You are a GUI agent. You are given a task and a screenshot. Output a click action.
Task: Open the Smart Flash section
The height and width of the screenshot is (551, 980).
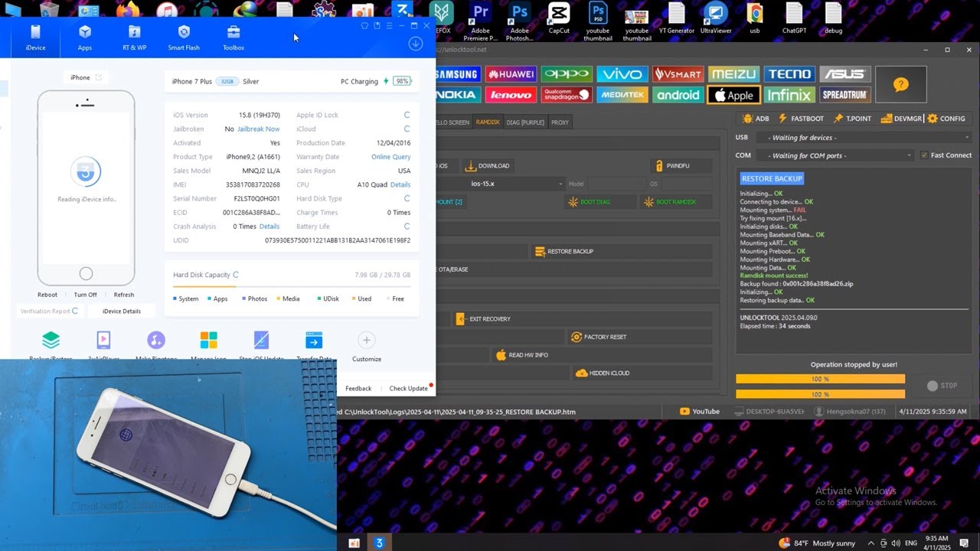[x=184, y=37]
